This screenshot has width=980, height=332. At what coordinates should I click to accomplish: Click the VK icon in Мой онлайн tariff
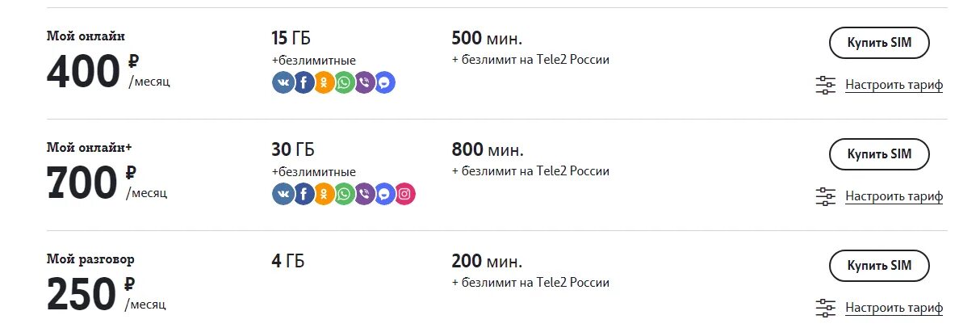(283, 82)
